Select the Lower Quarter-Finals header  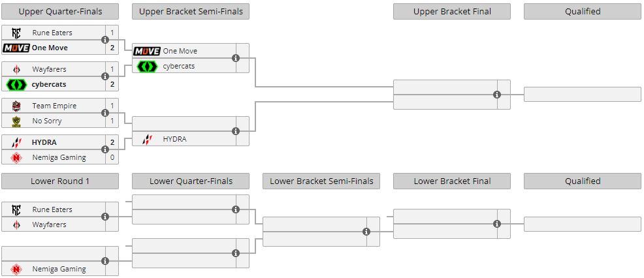191,181
